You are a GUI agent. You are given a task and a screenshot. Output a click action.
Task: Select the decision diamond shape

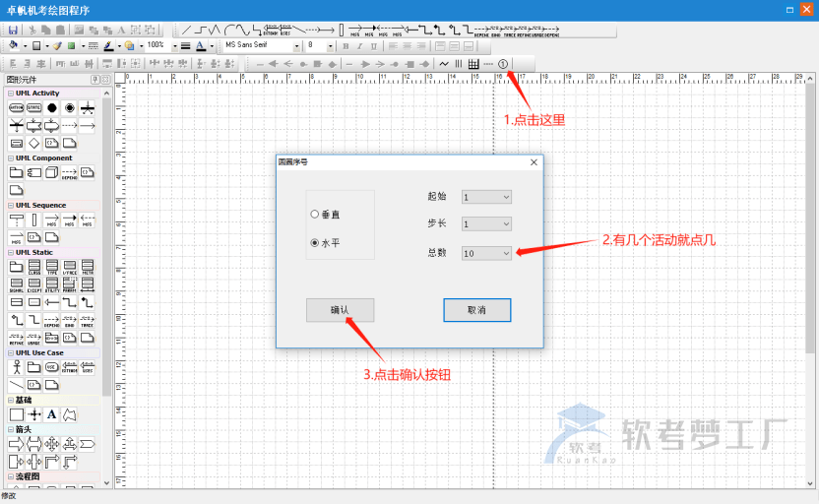(x=33, y=143)
